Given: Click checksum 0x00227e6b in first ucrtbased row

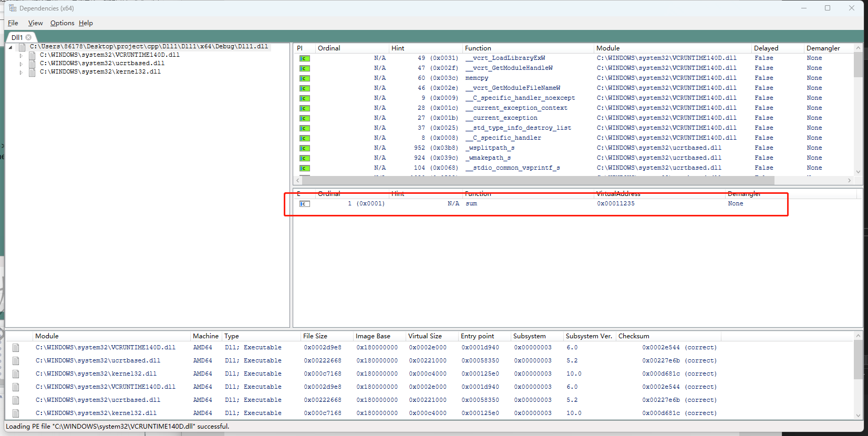Looking at the screenshot, I should coord(661,360).
